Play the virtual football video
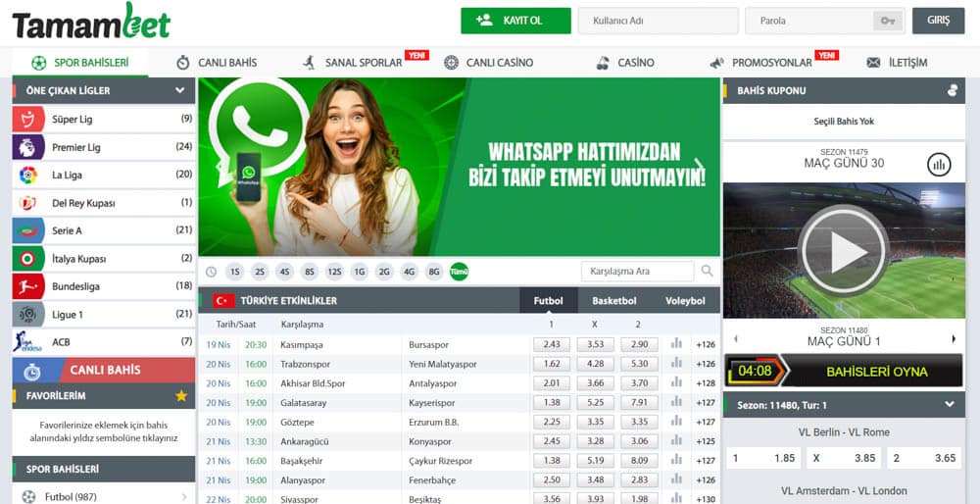Image resolution: width=980 pixels, height=504 pixels. (844, 251)
